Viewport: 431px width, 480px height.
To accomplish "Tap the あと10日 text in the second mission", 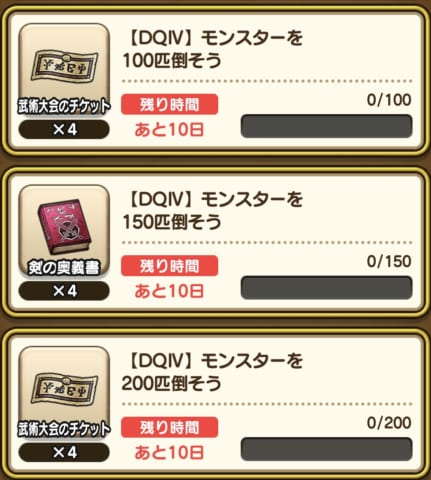I will [x=169, y=291].
